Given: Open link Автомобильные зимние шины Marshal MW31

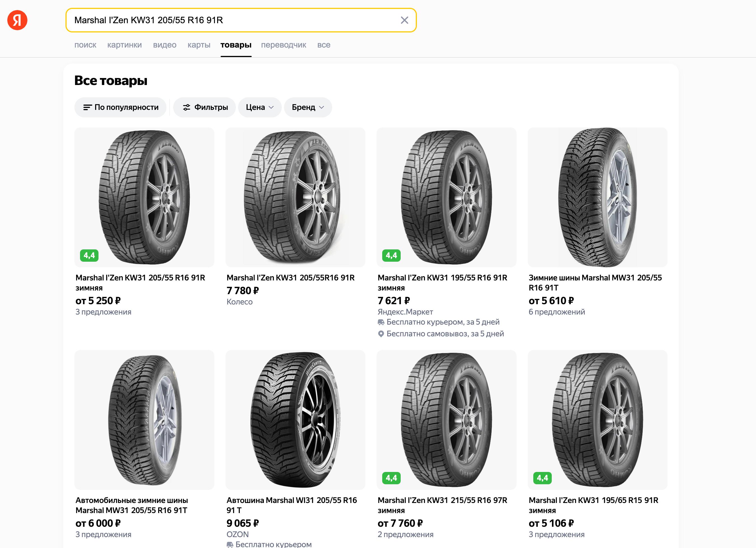Looking at the screenshot, I should tap(132, 505).
